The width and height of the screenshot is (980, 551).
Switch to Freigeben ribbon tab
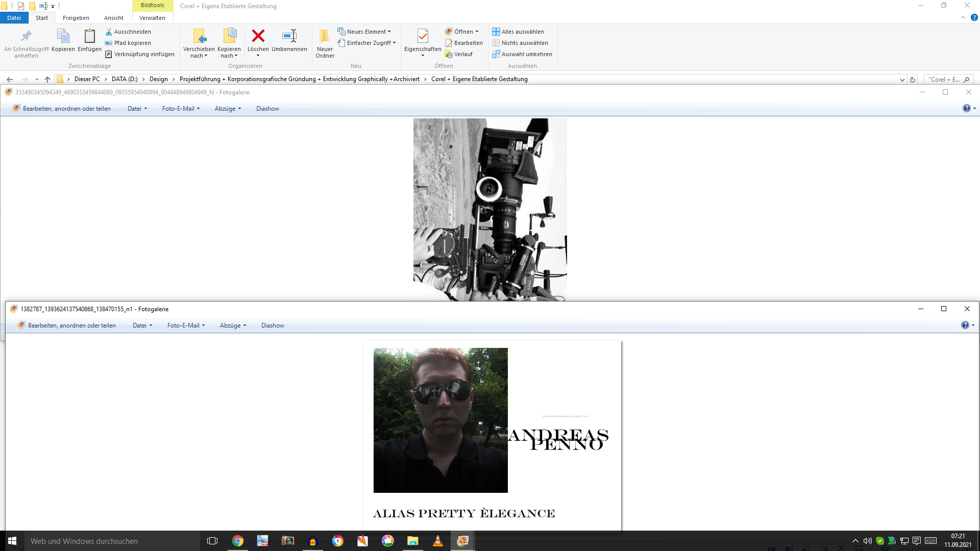(x=76, y=18)
